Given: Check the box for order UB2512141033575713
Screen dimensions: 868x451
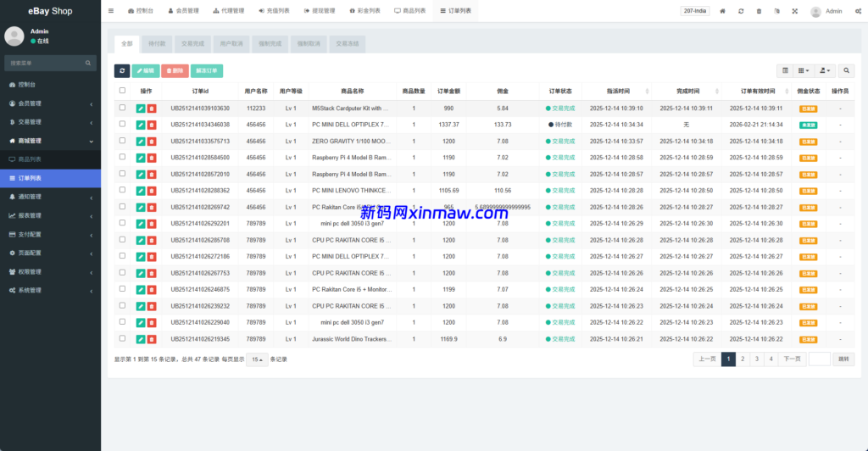Looking at the screenshot, I should pos(122,141).
